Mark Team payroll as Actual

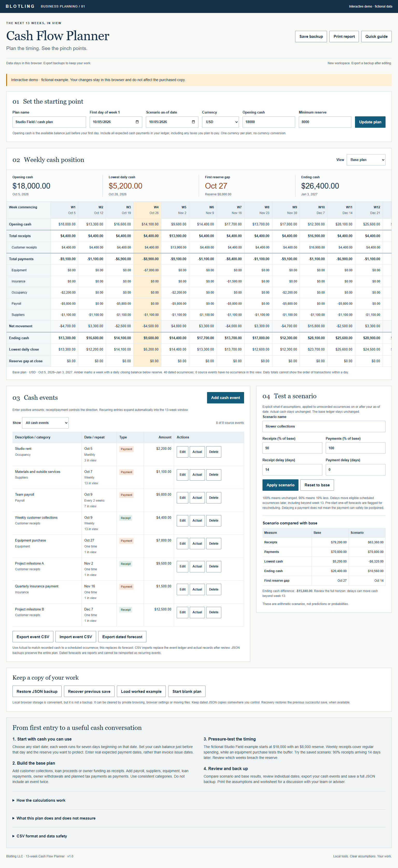point(197,498)
